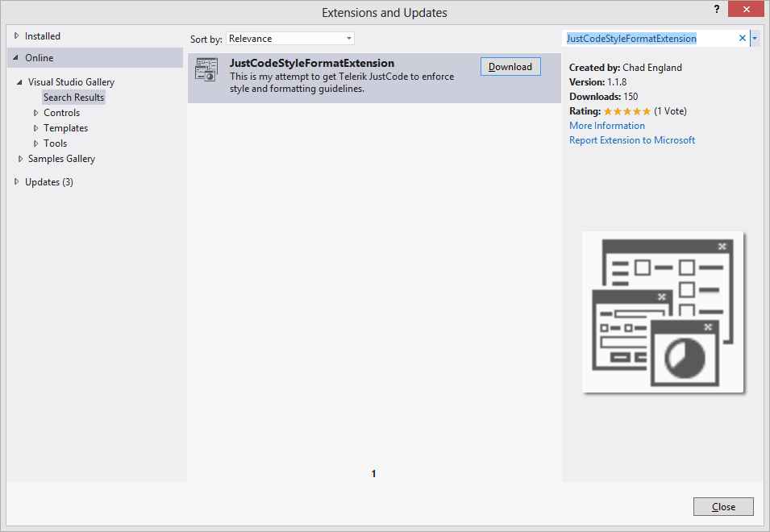Open the More Information link

(x=607, y=126)
